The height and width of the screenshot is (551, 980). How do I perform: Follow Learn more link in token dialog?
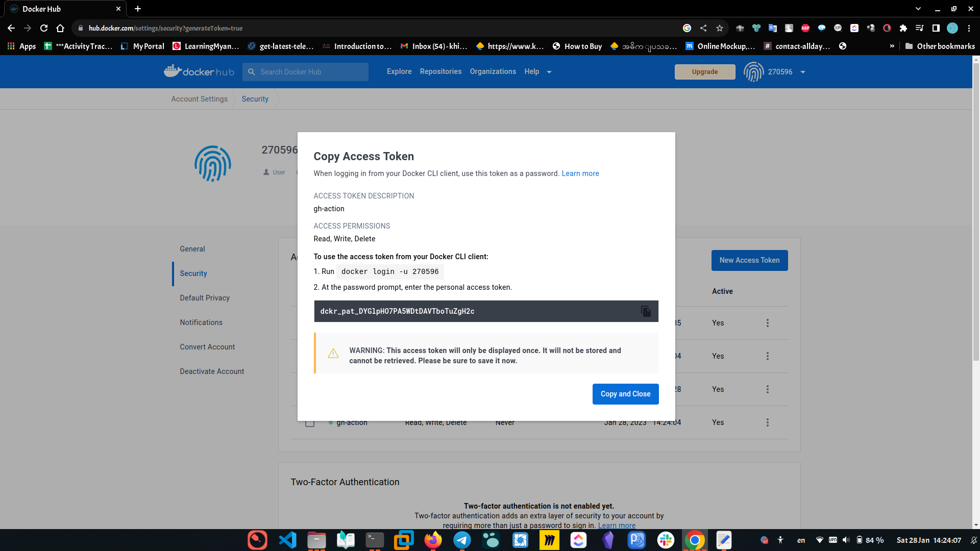pyautogui.click(x=580, y=173)
